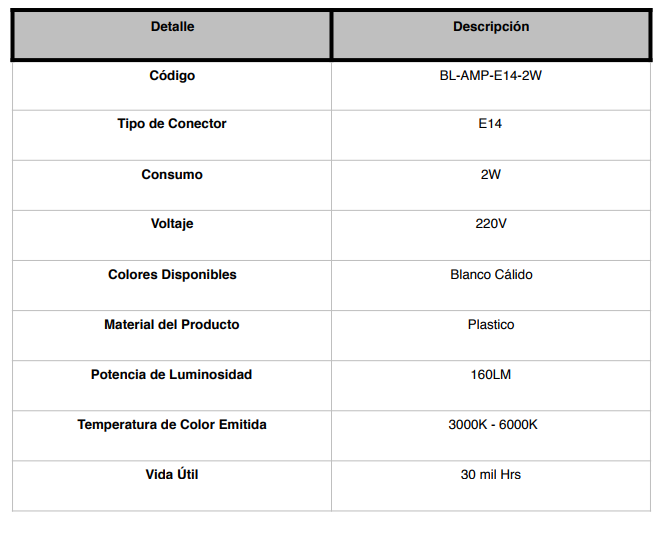This screenshot has height=537, width=668.
Task: Click the Blanco Cálido value
Action: [491, 274]
